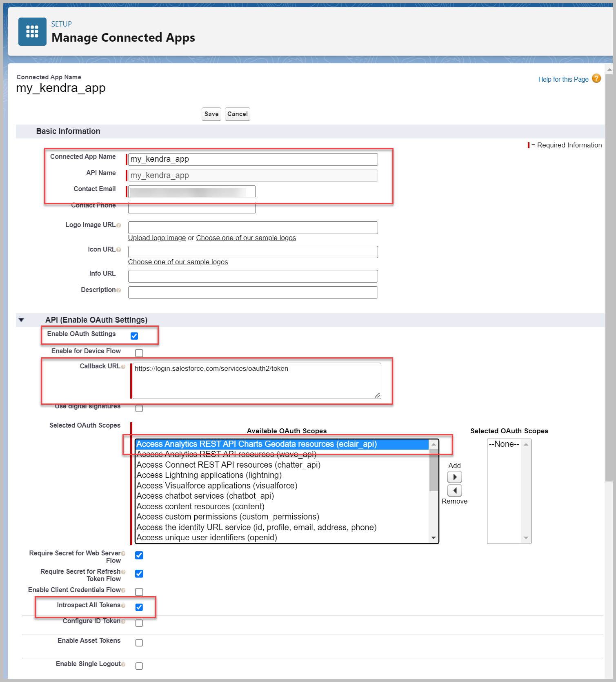The image size is (616, 682).
Task: Click the Remove scope left arrow button
Action: point(454,490)
